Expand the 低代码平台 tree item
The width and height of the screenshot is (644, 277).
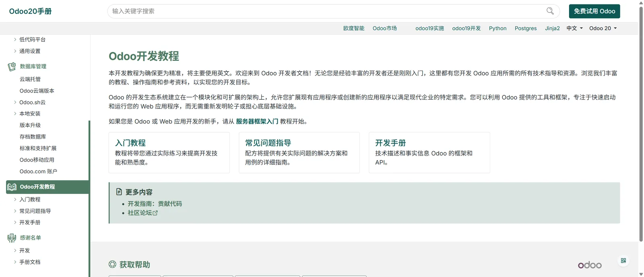click(15, 39)
